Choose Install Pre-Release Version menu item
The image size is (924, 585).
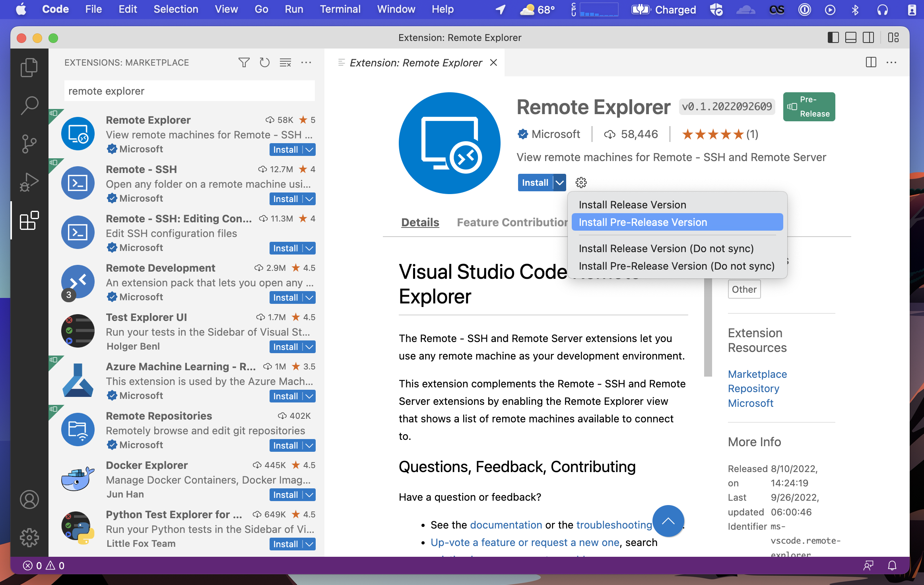677,222
